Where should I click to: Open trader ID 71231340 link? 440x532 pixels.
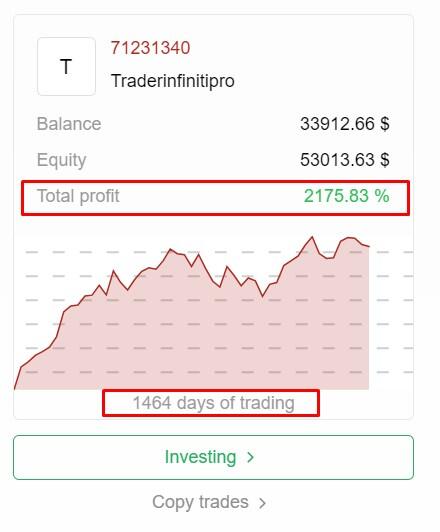coord(150,48)
